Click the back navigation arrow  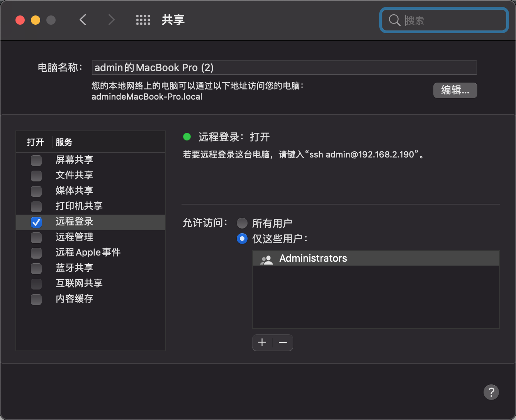tap(83, 20)
